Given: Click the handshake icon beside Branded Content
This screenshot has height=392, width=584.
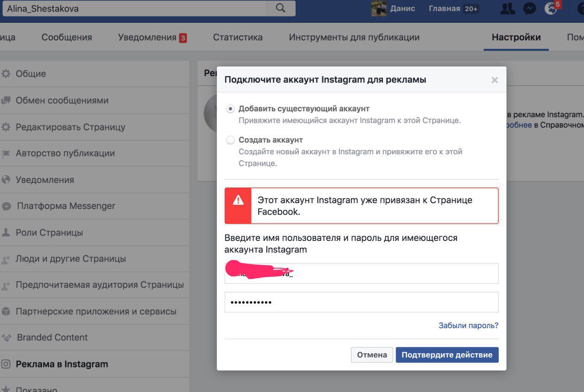Looking at the screenshot, I should (x=6, y=338).
